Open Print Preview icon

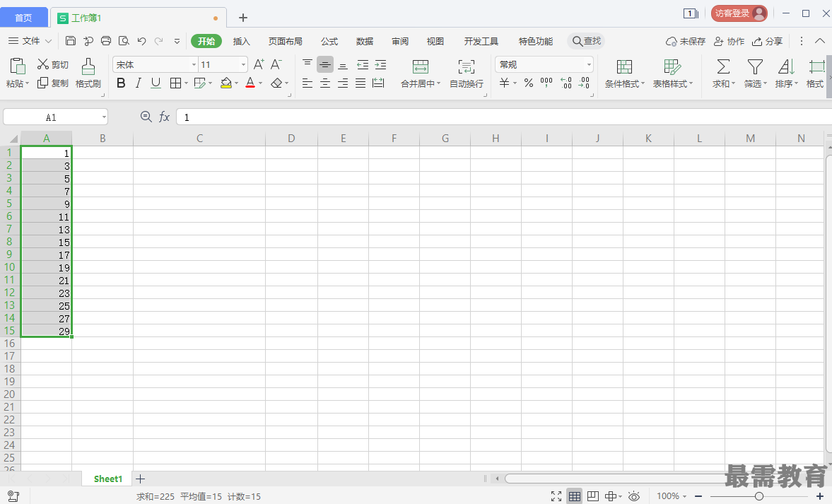(124, 41)
